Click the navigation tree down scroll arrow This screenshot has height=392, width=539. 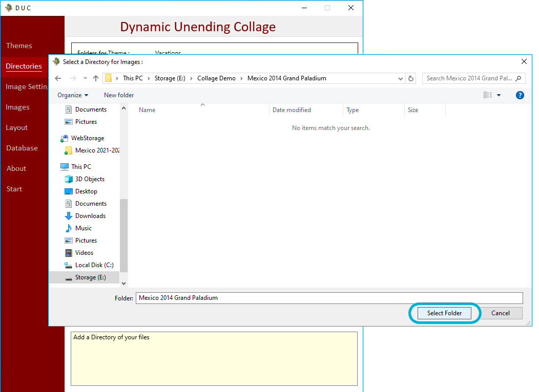coord(124,283)
